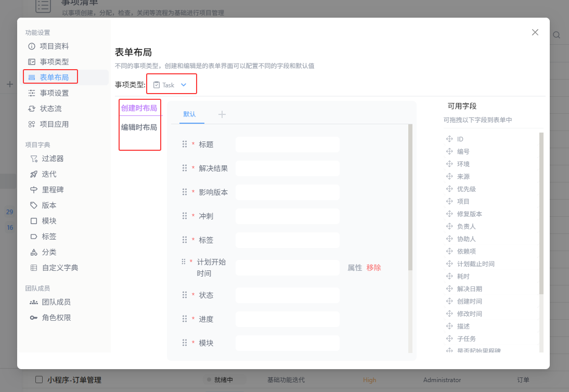The height and width of the screenshot is (392, 569).
Task: Open the 事项类型 Task dropdown
Action: tap(171, 85)
